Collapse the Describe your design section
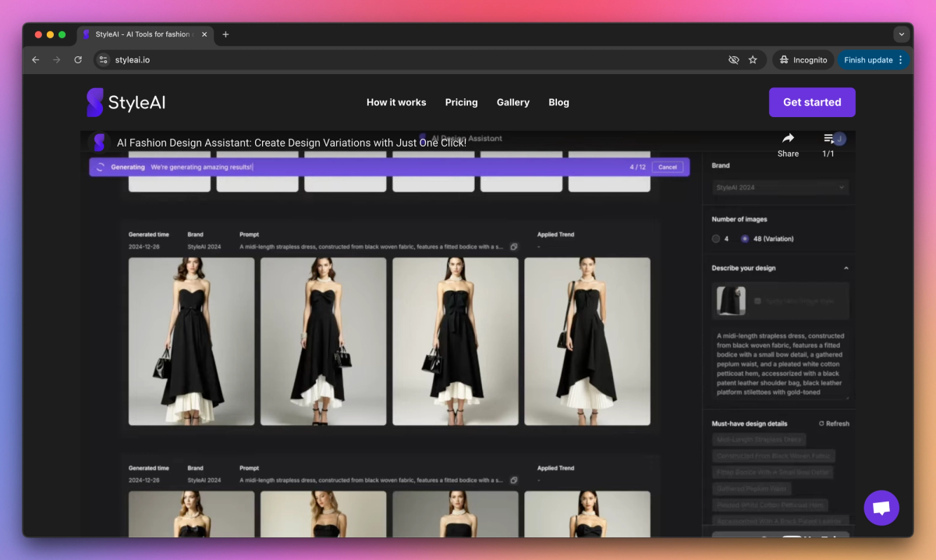 [x=846, y=268]
